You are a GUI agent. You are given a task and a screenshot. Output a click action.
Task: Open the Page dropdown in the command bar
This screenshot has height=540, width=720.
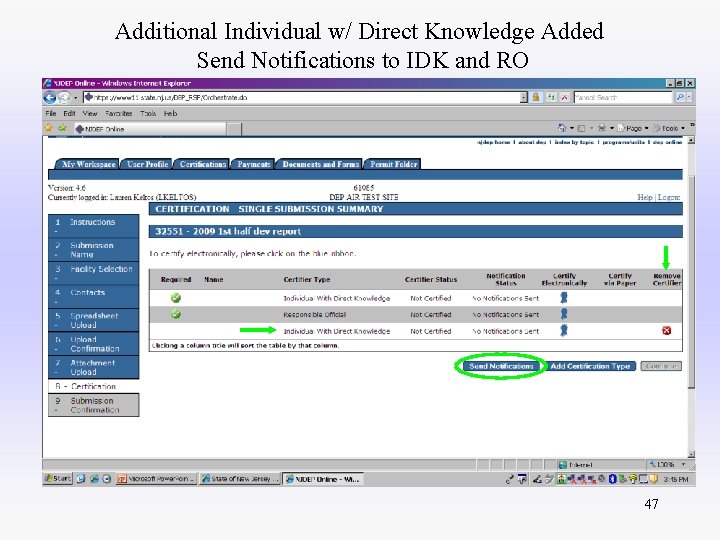pos(633,129)
